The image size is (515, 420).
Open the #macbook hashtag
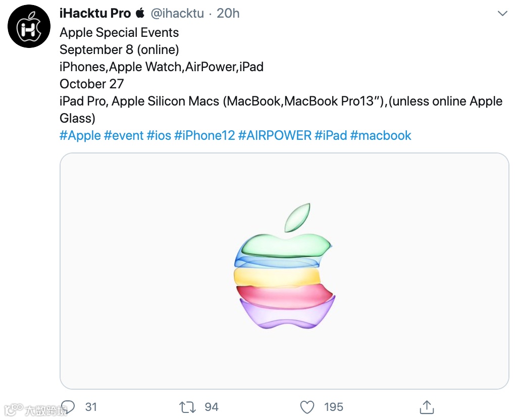[380, 135]
